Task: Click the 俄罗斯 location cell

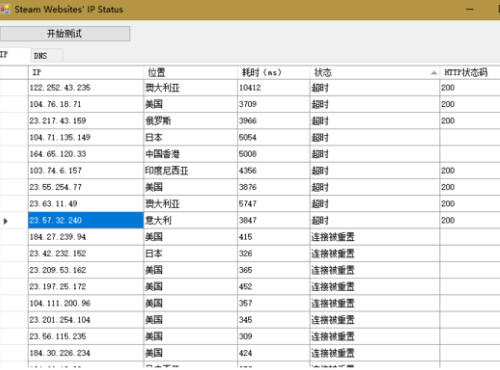Action: [x=191, y=121]
